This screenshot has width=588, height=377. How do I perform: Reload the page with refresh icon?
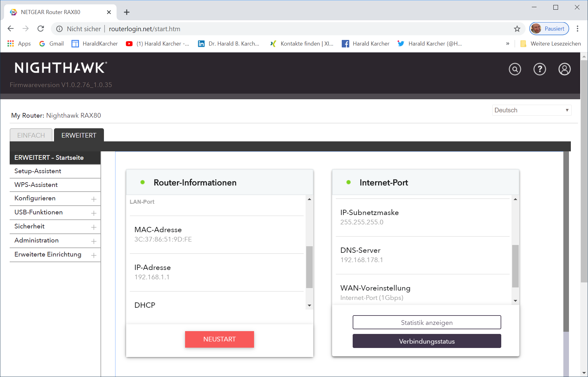click(x=41, y=29)
